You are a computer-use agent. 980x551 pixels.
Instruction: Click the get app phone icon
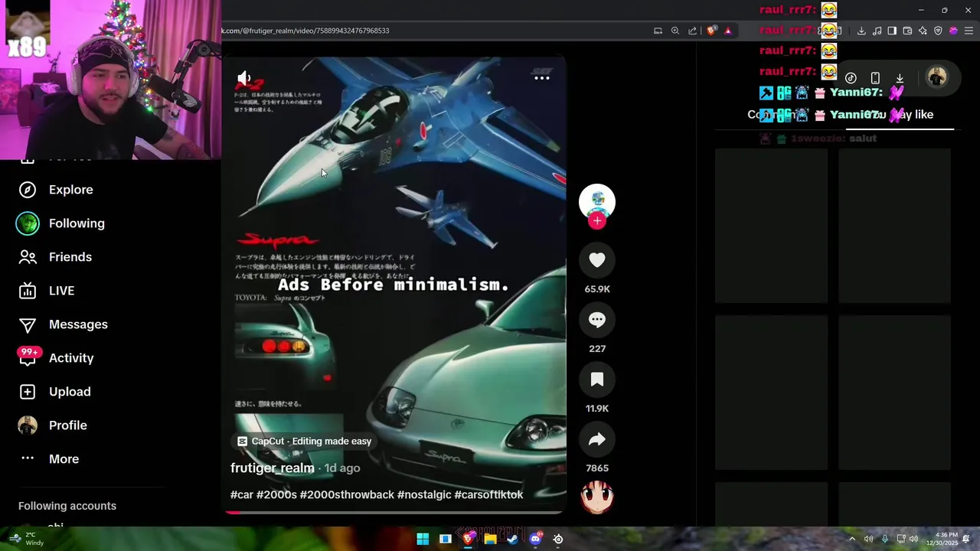pos(875,78)
